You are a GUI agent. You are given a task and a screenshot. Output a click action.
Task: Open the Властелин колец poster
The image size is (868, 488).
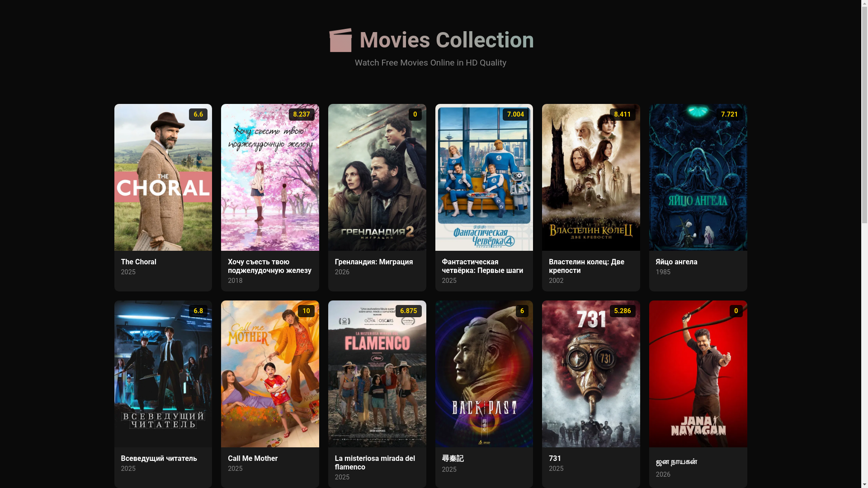(x=591, y=177)
